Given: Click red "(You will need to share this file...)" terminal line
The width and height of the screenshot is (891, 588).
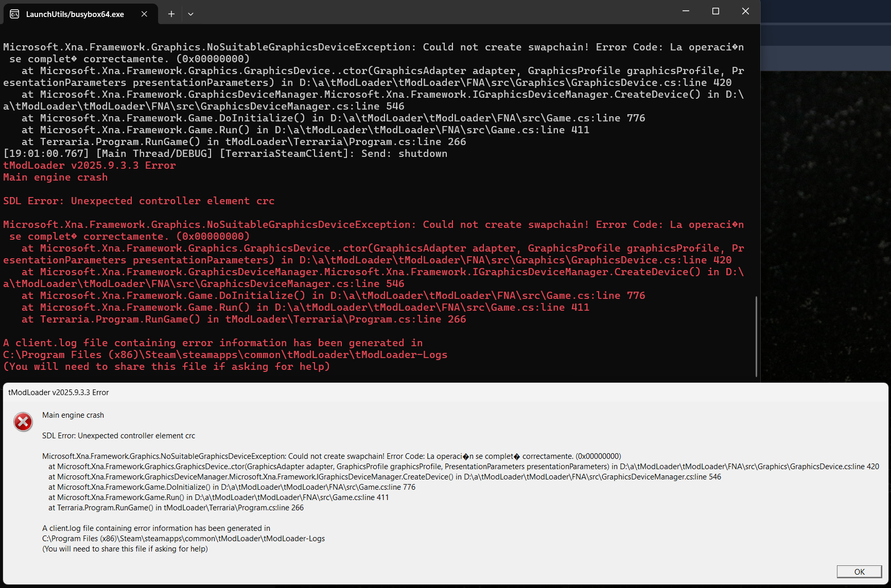Looking at the screenshot, I should (167, 366).
